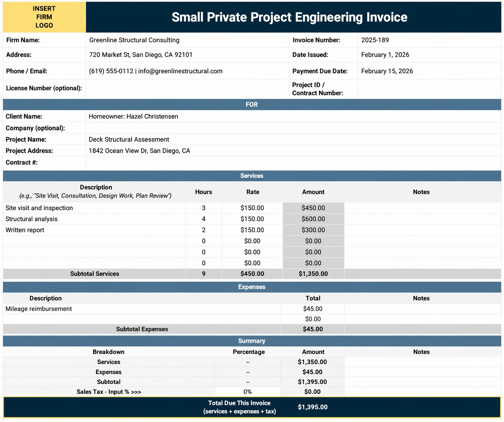Click the $150.00 rate for Written report
504x422 pixels.
(252, 230)
